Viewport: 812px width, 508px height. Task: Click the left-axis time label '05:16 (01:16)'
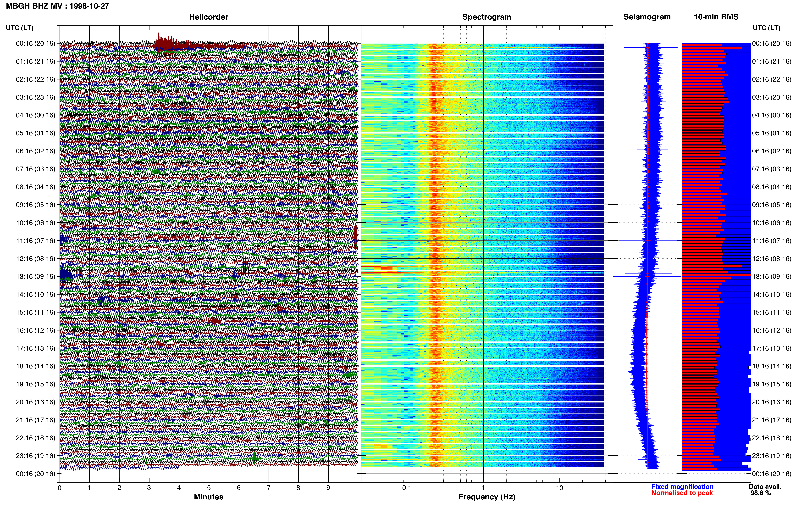36,133
